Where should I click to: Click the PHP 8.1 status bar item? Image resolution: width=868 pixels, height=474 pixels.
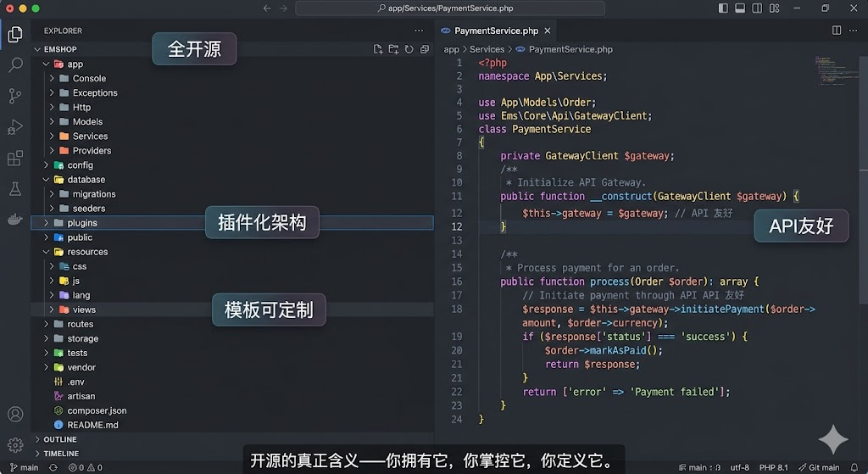[773, 467]
